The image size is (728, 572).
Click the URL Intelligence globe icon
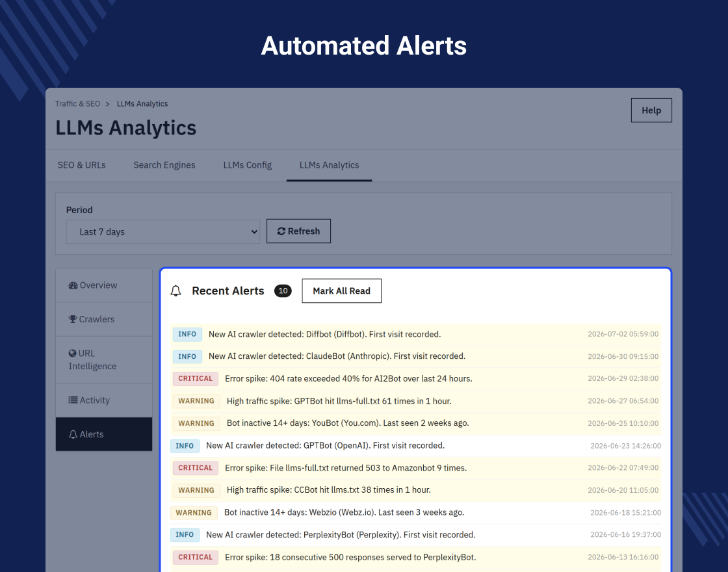pos(72,354)
